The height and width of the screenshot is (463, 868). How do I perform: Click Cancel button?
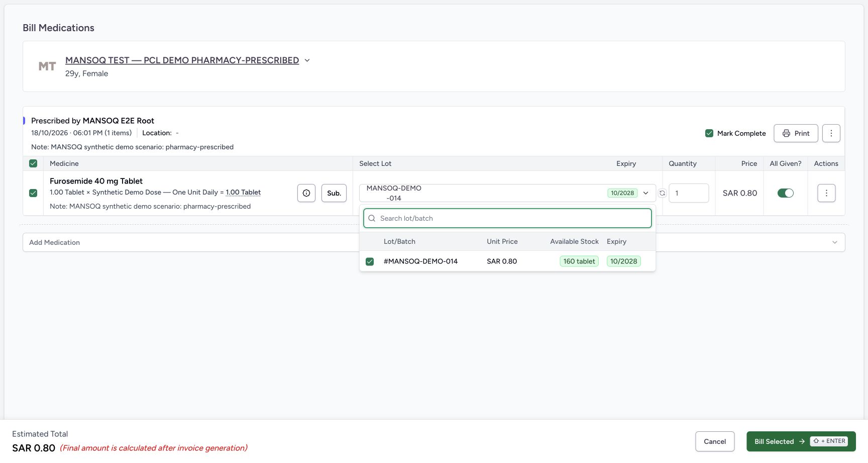click(x=715, y=441)
